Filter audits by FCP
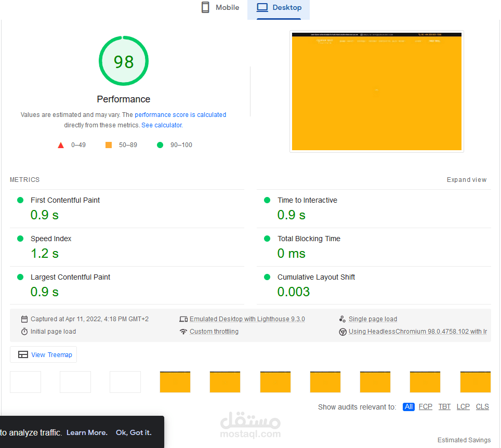The image size is (501, 448). [x=425, y=407]
